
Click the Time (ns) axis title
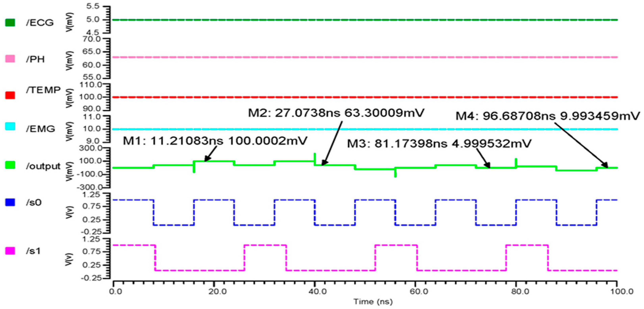pyautogui.click(x=373, y=302)
